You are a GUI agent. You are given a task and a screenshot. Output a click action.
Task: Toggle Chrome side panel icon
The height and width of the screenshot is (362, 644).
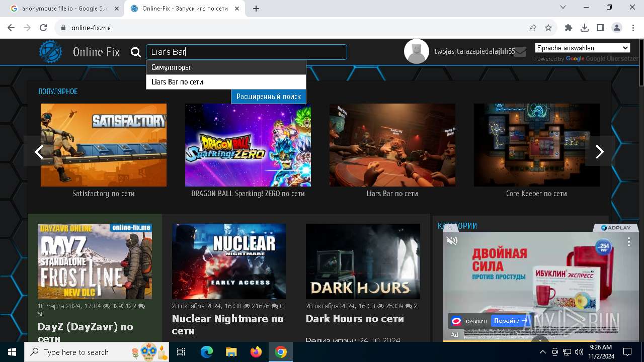[601, 28]
